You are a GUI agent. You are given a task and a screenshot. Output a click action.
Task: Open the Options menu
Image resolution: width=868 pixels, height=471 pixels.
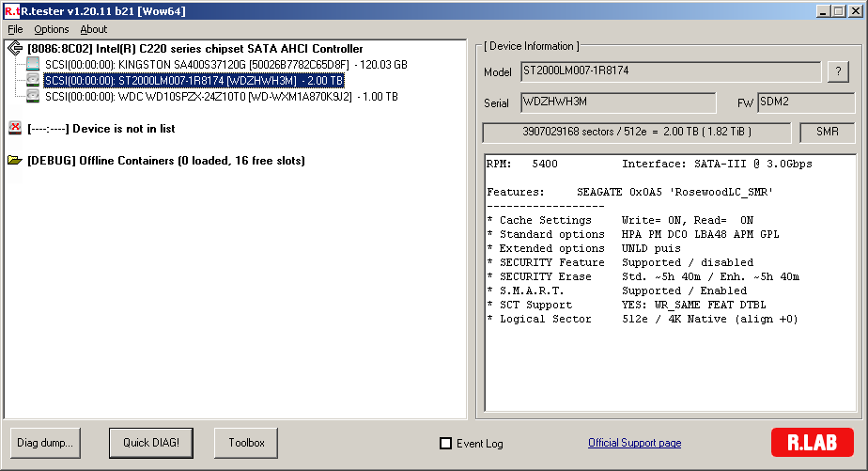[51, 29]
